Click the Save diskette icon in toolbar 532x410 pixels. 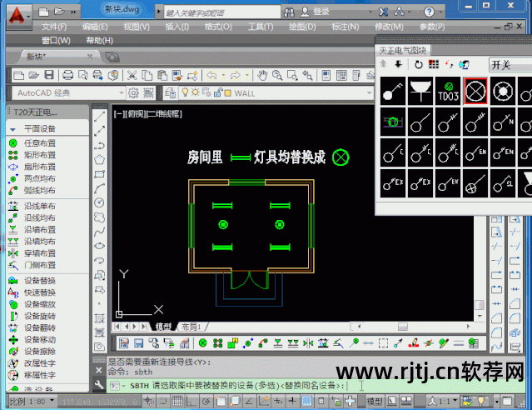[x=49, y=75]
